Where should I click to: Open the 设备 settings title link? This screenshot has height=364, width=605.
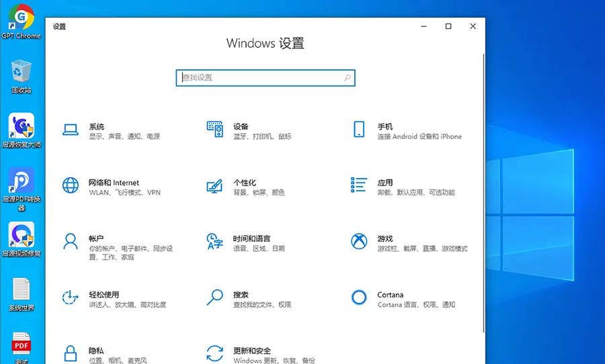[241, 126]
